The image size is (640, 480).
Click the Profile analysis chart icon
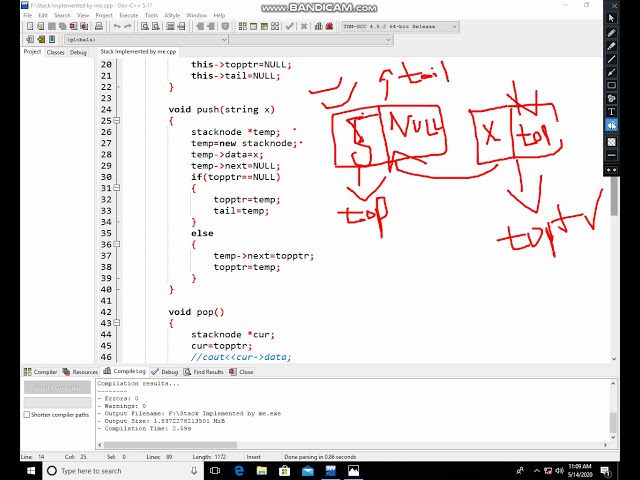point(318,27)
